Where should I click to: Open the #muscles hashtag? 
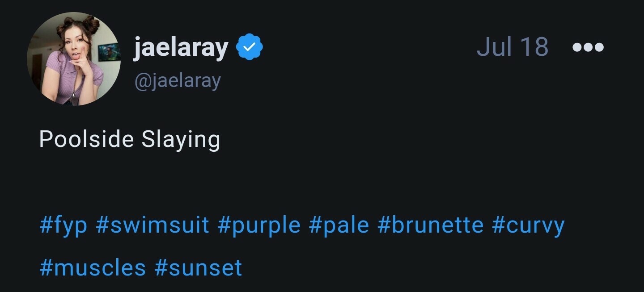coord(93,267)
